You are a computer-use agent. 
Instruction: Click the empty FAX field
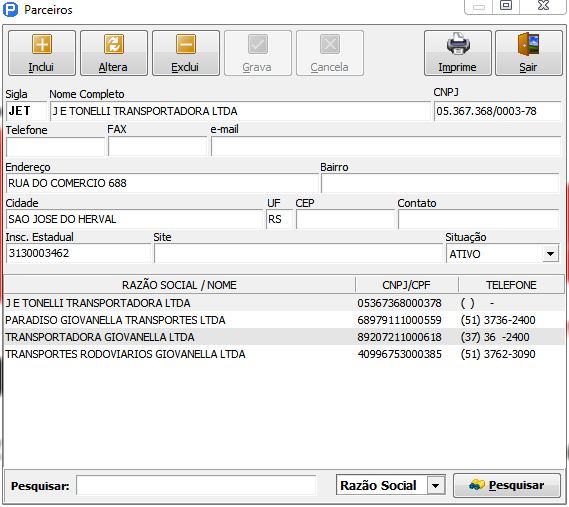(157, 147)
